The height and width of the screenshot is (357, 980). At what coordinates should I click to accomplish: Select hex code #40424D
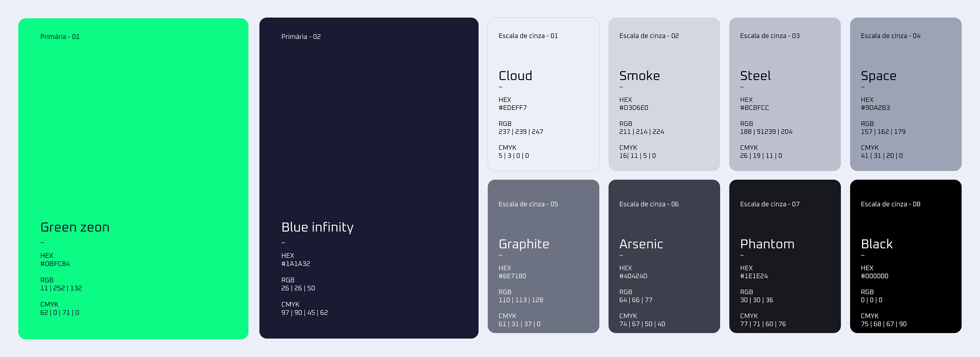click(x=633, y=276)
